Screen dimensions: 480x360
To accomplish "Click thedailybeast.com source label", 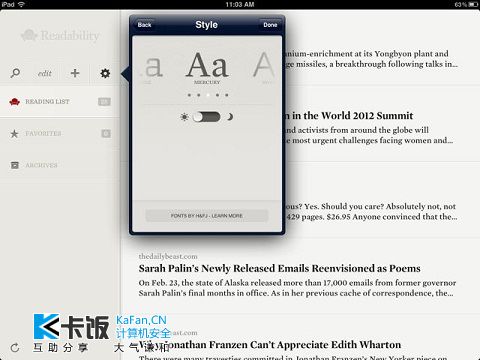I will pos(168,256).
